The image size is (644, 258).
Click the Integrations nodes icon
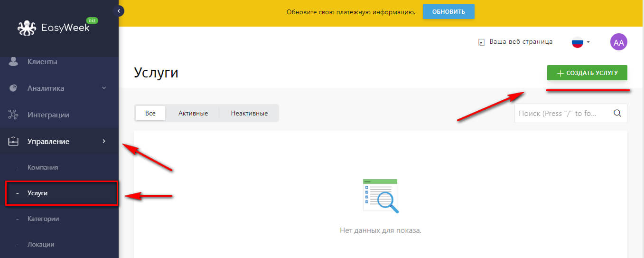click(13, 115)
